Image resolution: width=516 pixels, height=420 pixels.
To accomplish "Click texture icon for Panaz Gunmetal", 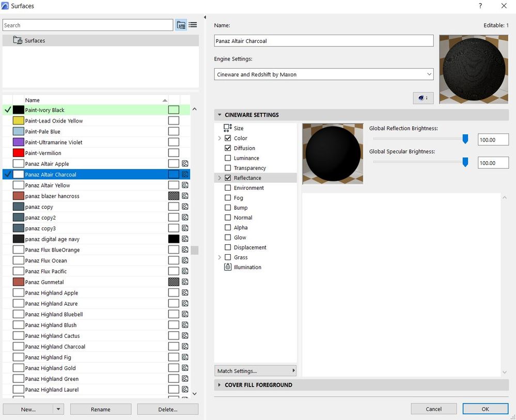I will [x=185, y=282].
